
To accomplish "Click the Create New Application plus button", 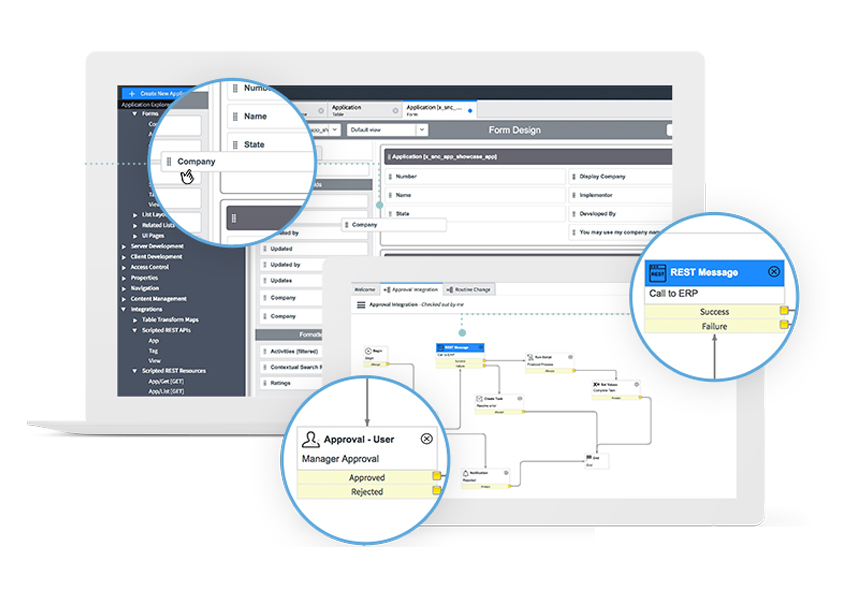I will 132,94.
